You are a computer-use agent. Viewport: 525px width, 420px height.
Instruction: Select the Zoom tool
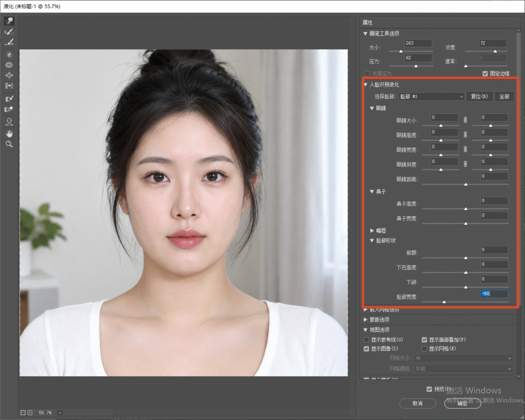click(x=9, y=144)
